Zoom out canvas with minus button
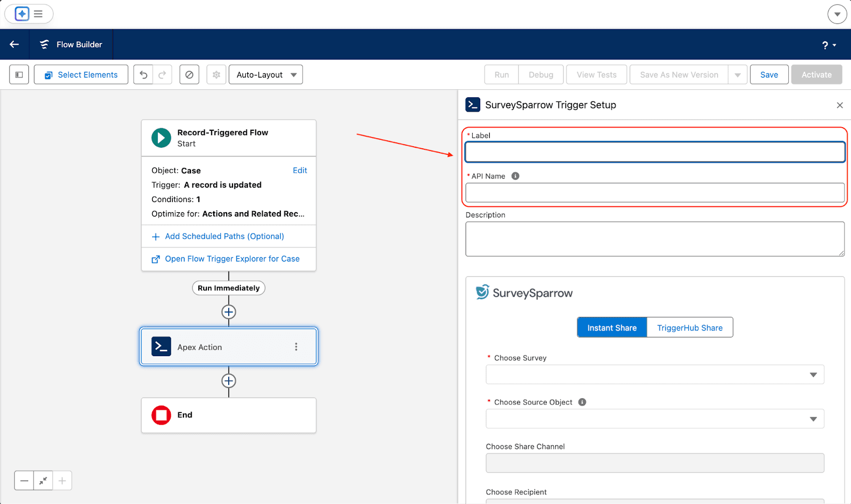 click(24, 481)
